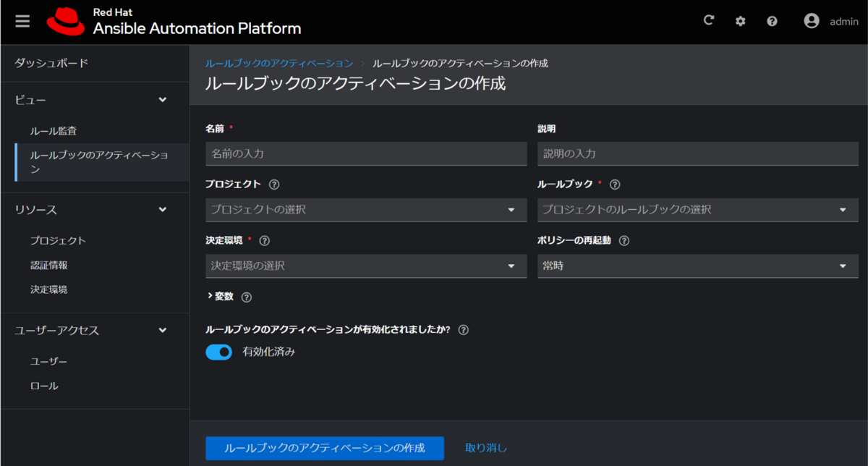View help tooltip next to プロジェクト label

pyautogui.click(x=273, y=184)
